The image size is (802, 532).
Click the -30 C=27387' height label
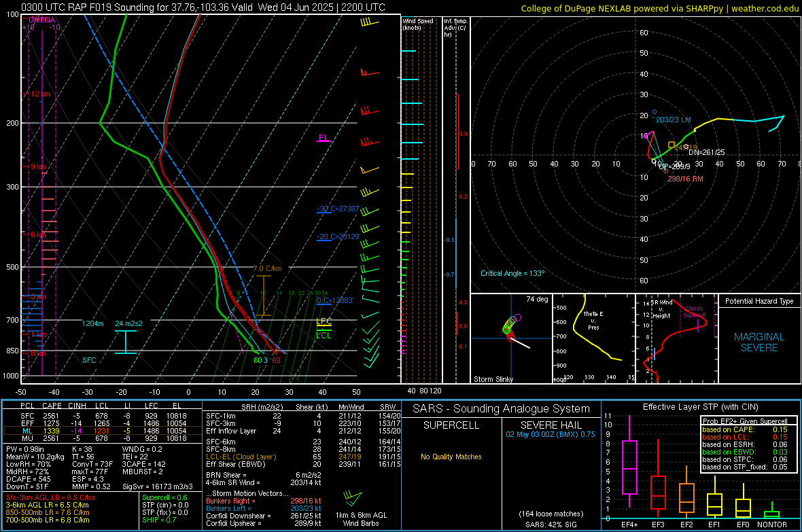tap(338, 209)
